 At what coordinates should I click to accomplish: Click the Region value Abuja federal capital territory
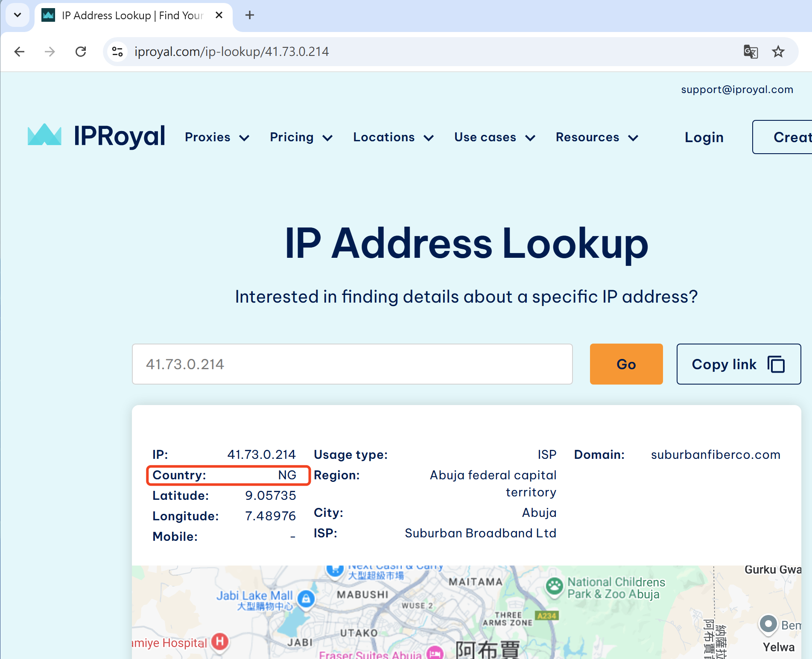pyautogui.click(x=493, y=484)
